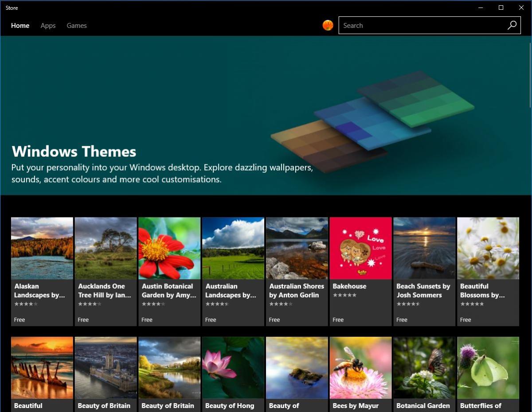The height and width of the screenshot is (412, 532).
Task: Click Australian Shores by Anton Gorlin title
Action: 297,291
